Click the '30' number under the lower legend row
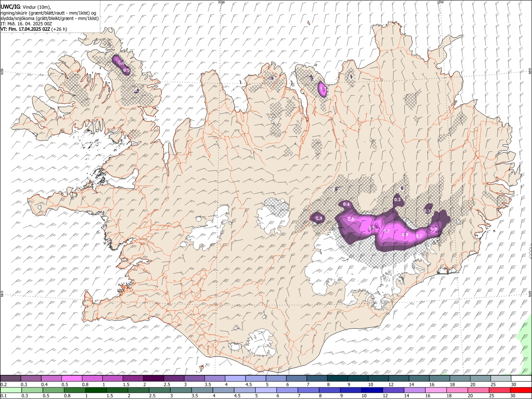Viewport: 532px width, 399px height. coord(513,396)
